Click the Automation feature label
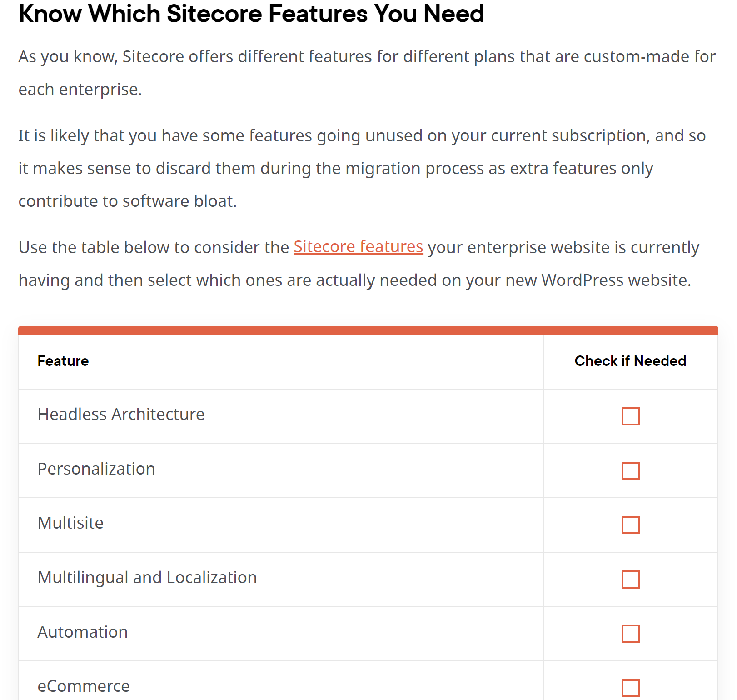737x700 pixels. click(x=83, y=632)
